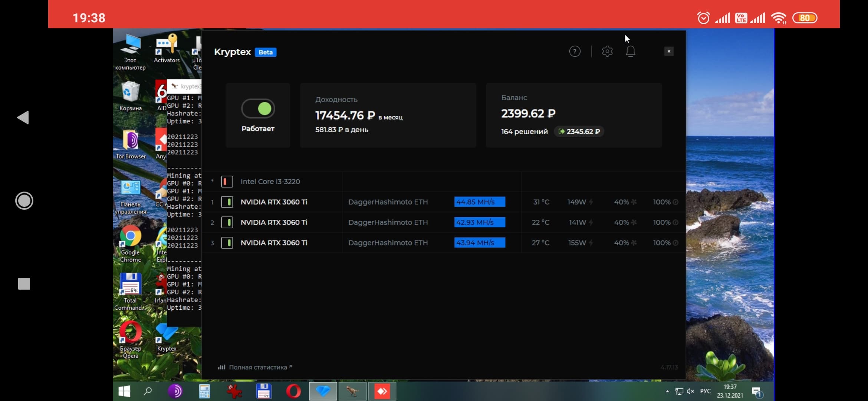Click the 100% load icon on GPU 3 row

tap(675, 243)
